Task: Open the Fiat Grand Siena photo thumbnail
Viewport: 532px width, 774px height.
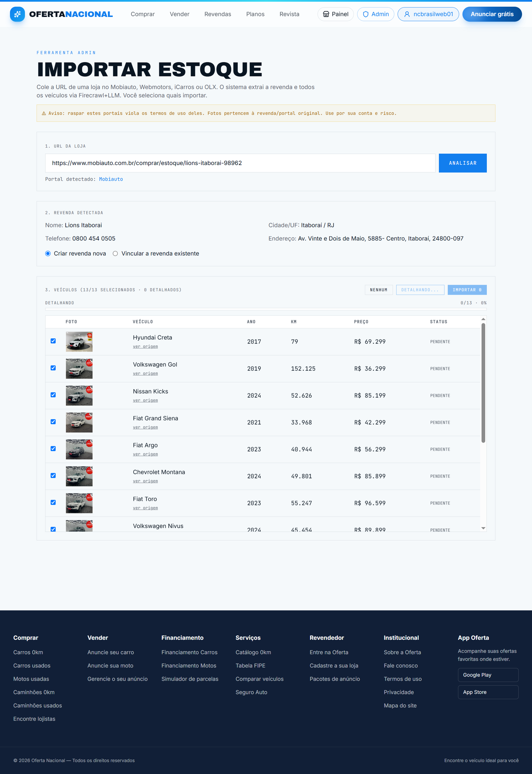Action: (x=79, y=422)
